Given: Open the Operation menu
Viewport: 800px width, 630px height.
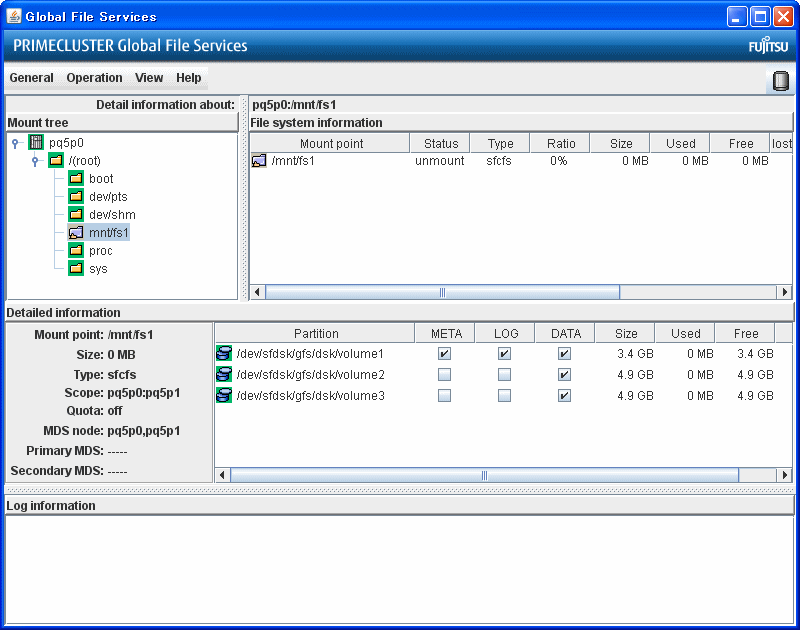Looking at the screenshot, I should click(94, 78).
